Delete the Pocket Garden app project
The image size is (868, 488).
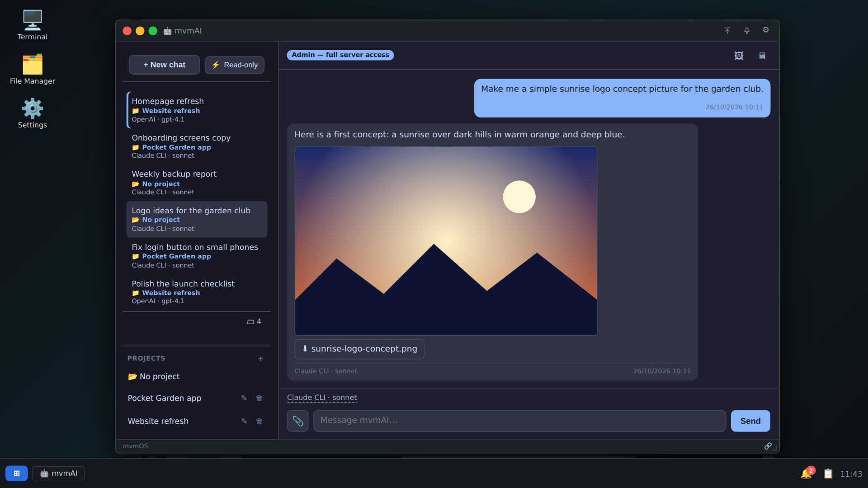pos(259,398)
